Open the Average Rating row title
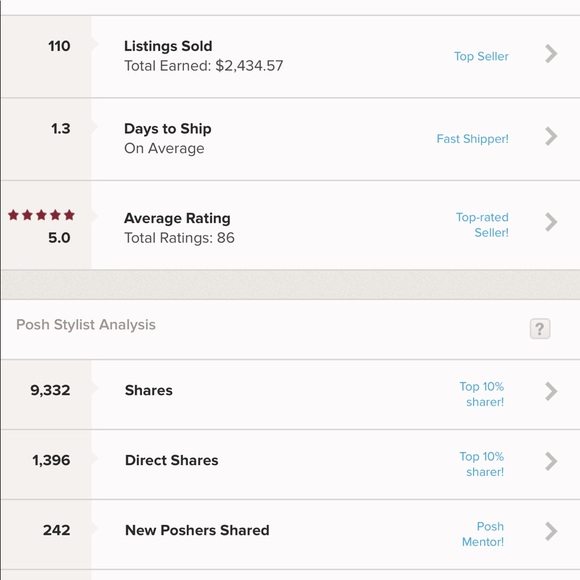This screenshot has width=580, height=580. click(177, 218)
